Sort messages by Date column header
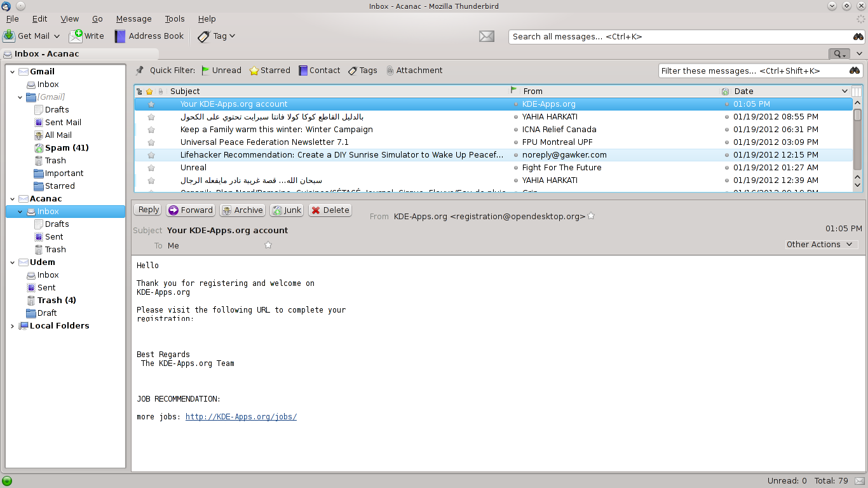Image resolution: width=868 pixels, height=488 pixels. tap(784, 91)
